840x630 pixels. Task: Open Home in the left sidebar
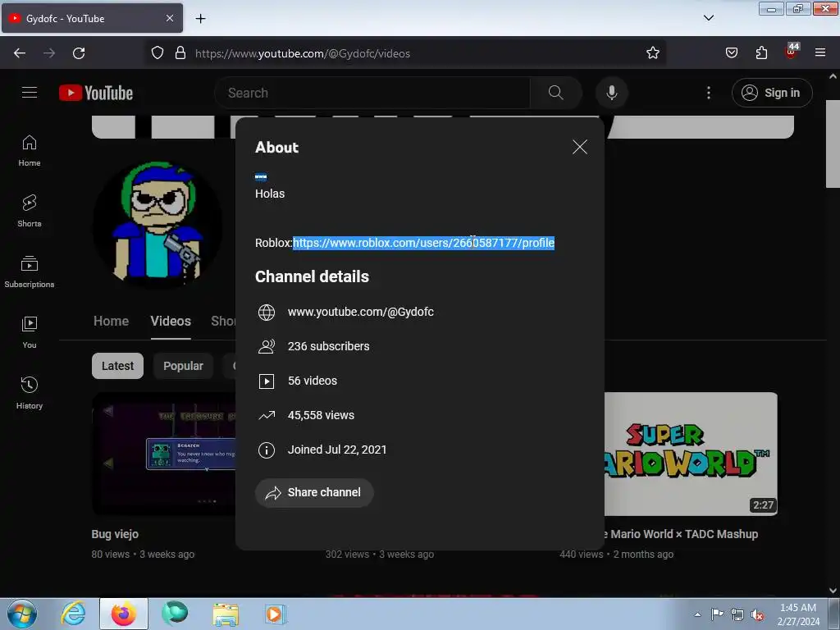tap(30, 151)
